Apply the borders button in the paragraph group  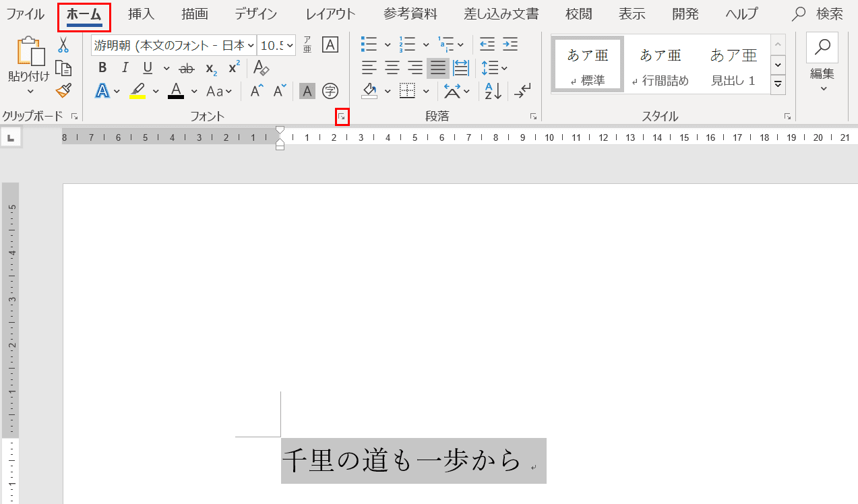pos(407,91)
